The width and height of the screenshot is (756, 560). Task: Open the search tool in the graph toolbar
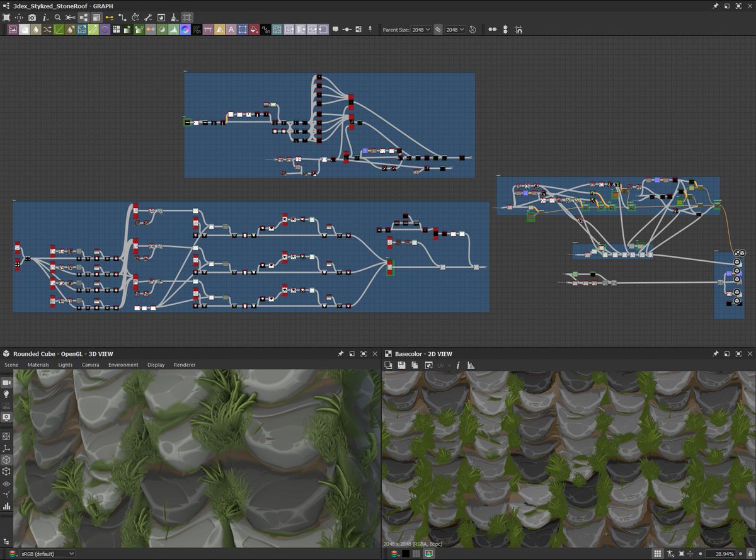tap(57, 17)
